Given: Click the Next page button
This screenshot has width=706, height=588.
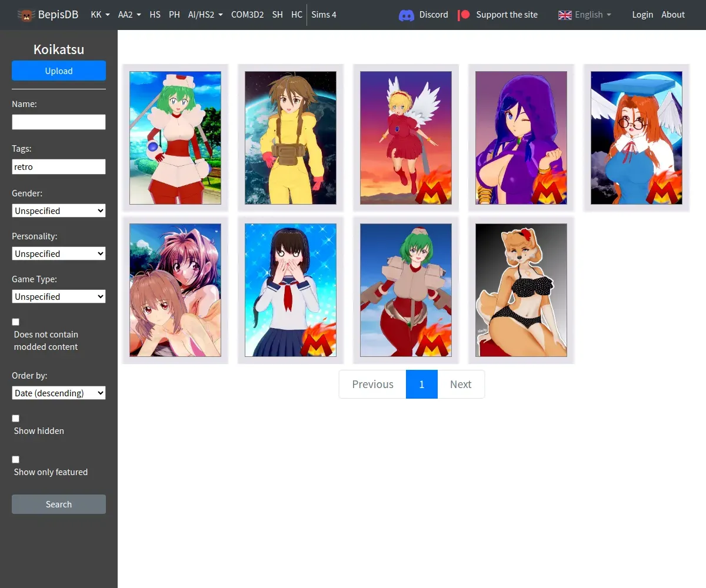Looking at the screenshot, I should click(x=461, y=384).
